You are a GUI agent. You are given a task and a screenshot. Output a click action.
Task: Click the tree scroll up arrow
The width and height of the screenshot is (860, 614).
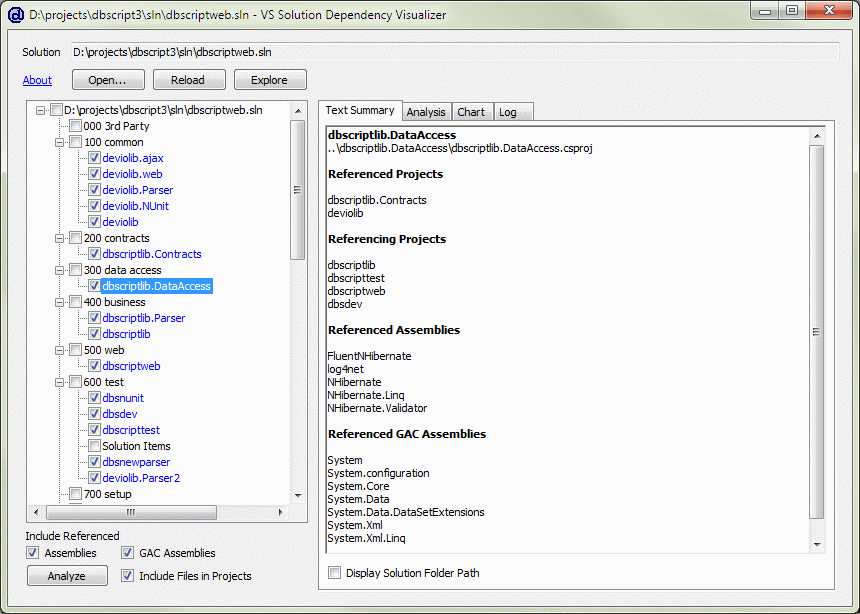[x=298, y=111]
